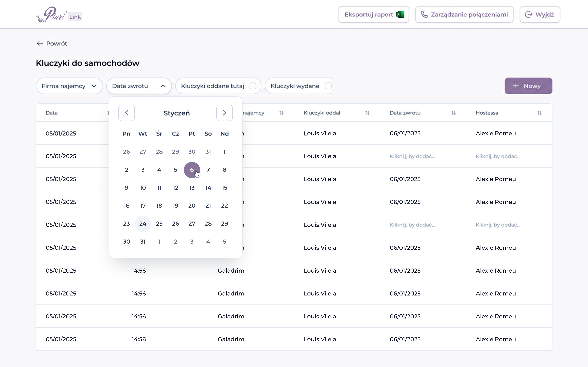The width and height of the screenshot is (588, 367).
Task: Go to previous month in calendar
Action: tap(127, 113)
